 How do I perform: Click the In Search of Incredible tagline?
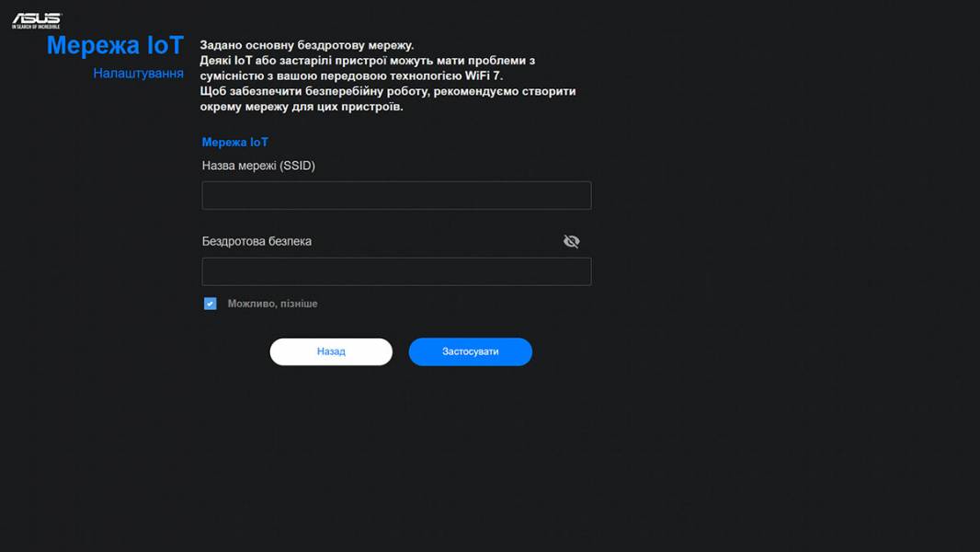[36, 27]
